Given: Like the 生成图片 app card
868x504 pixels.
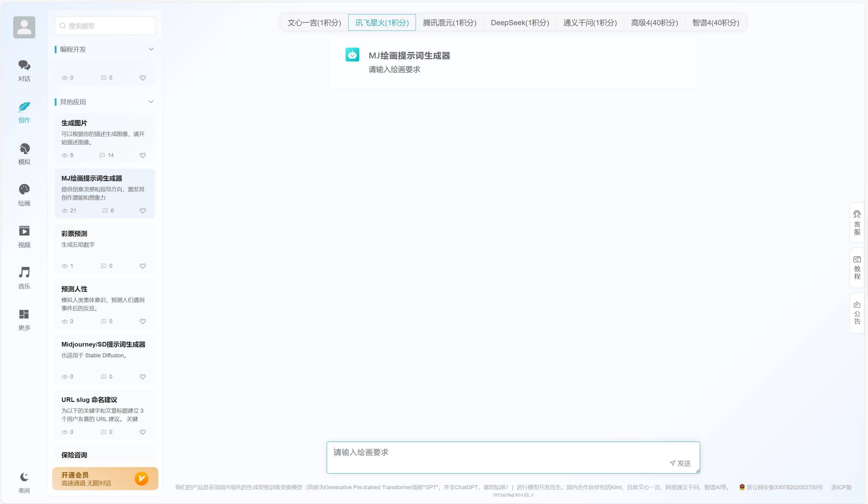Looking at the screenshot, I should coord(143,155).
